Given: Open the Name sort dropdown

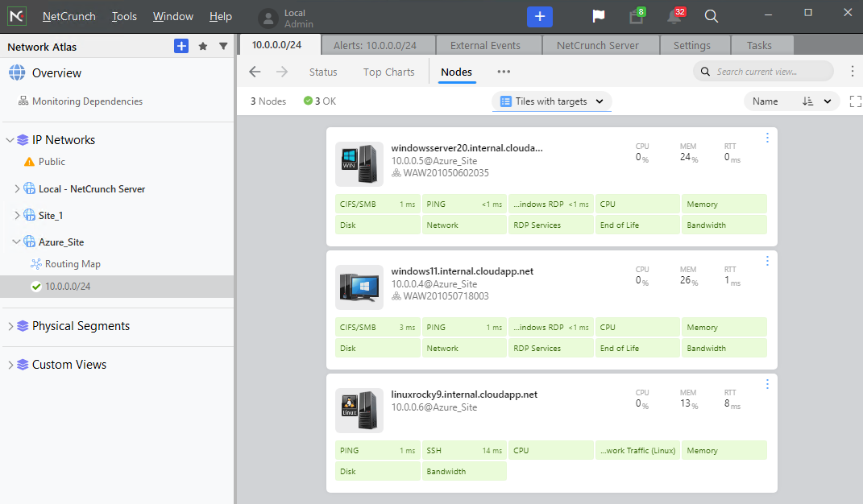Looking at the screenshot, I should pos(791,101).
